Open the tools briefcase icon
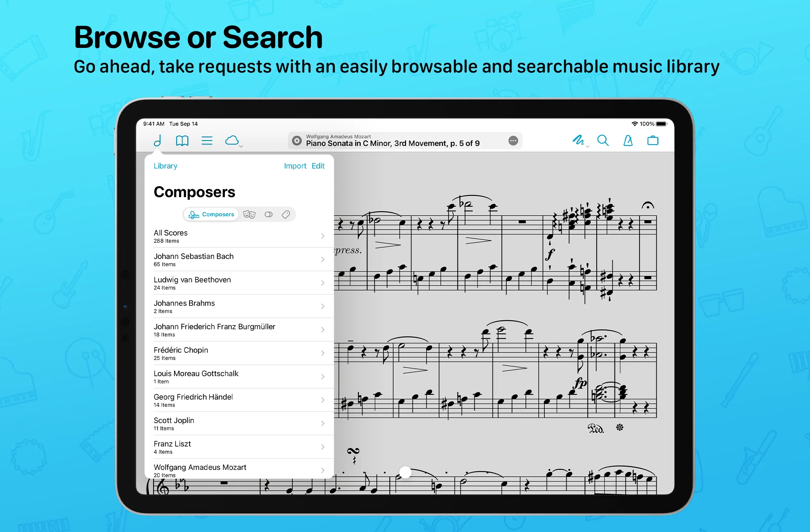 coord(653,141)
